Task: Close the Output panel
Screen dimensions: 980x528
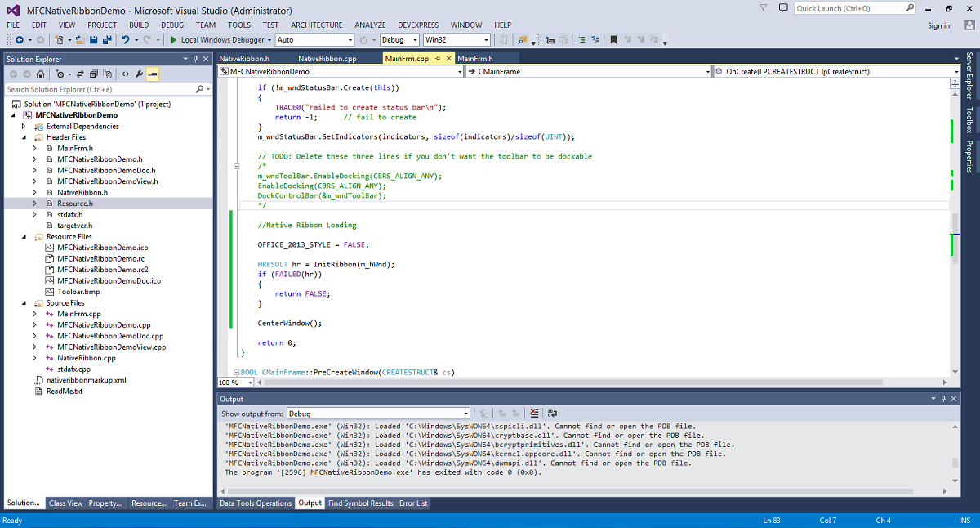Action: (954, 399)
